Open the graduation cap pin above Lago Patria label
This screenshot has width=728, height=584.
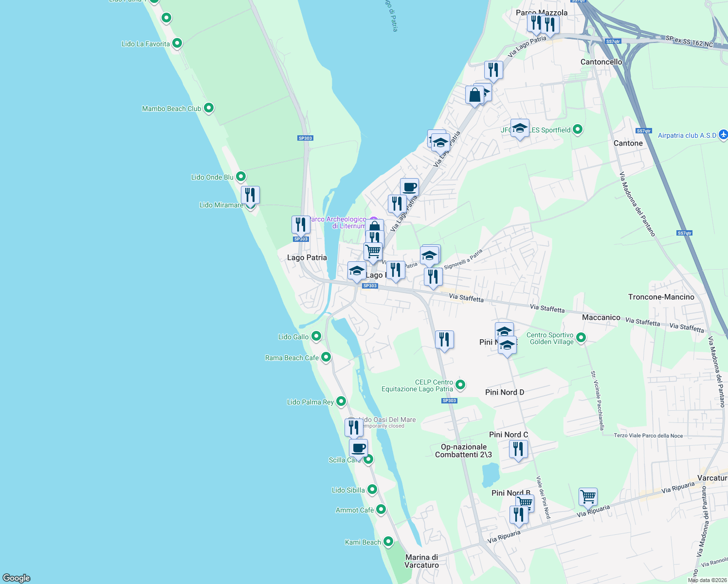[357, 271]
